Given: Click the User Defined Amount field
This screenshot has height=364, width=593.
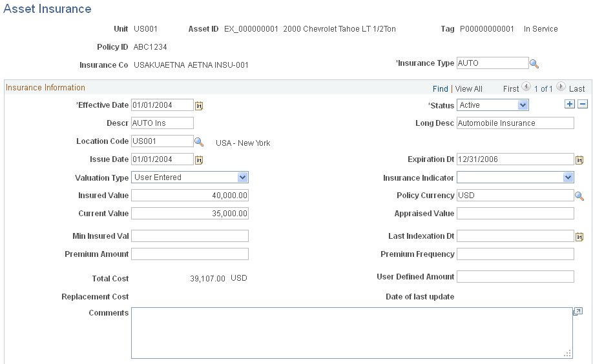Looking at the screenshot, I should point(515,277).
